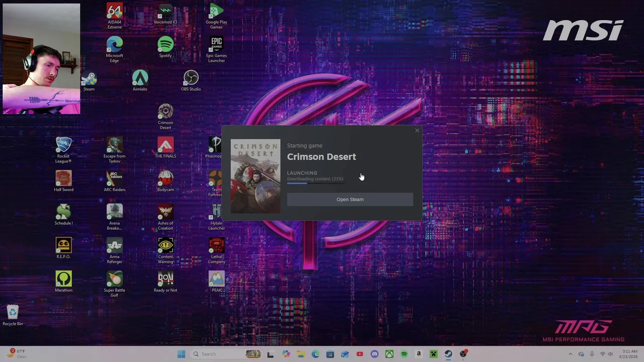Open Copilot from taskbar
This screenshot has width=644, height=362.
pos(286,354)
